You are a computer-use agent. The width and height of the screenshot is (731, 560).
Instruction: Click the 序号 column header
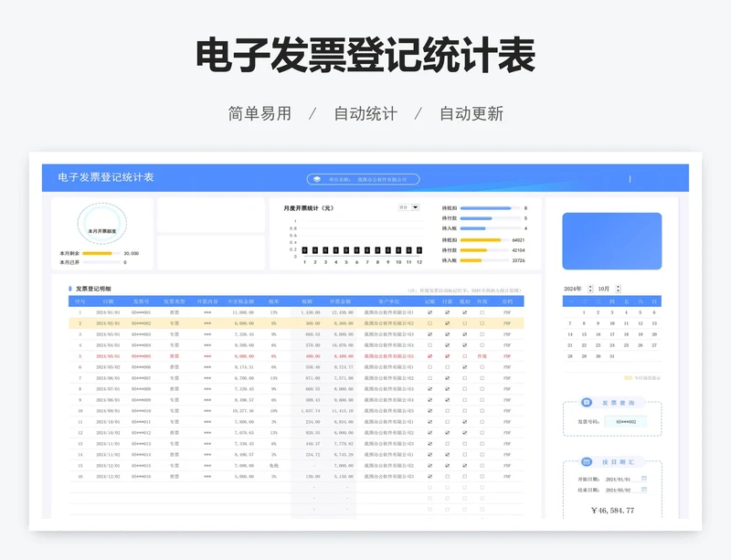[x=79, y=301]
